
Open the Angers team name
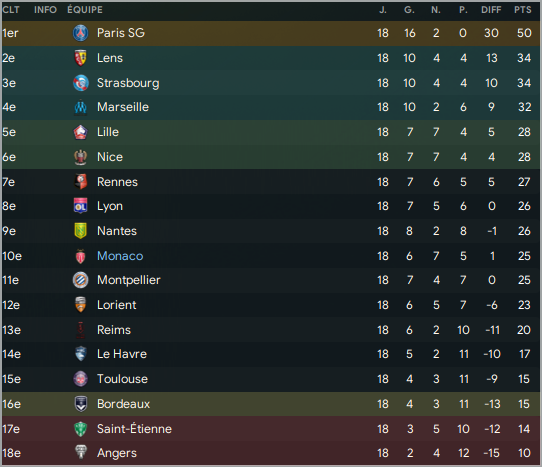click(x=117, y=453)
